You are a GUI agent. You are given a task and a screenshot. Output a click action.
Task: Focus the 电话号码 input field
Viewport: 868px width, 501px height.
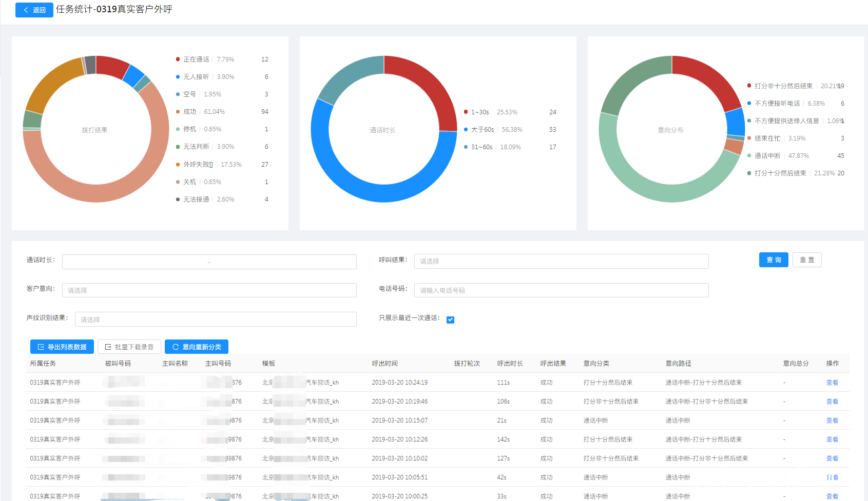[561, 290]
